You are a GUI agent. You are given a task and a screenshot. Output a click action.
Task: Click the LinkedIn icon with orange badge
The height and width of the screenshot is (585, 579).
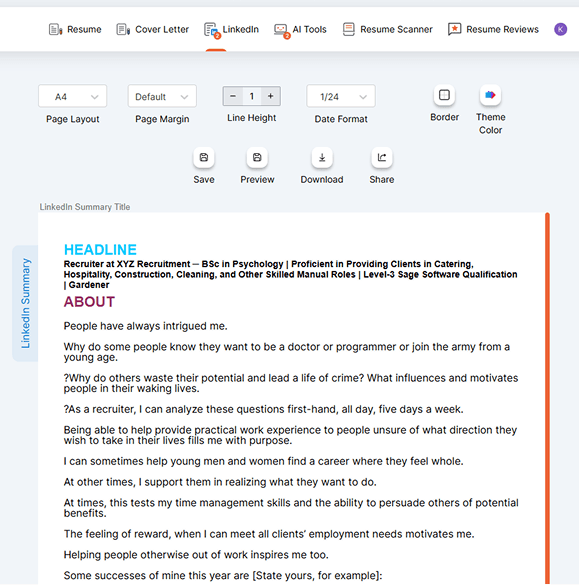pos(212,30)
